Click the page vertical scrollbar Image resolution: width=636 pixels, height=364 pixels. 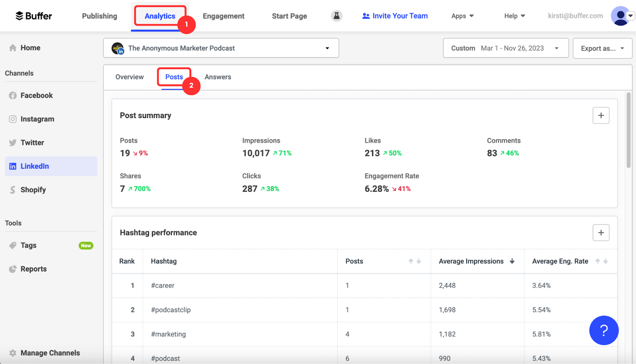coord(628,130)
